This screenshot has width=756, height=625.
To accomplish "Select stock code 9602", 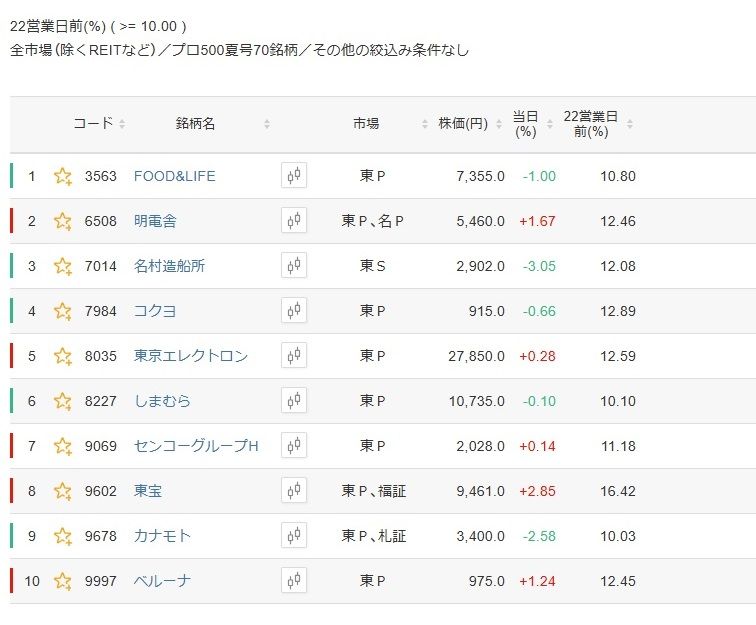I will coord(101,491).
